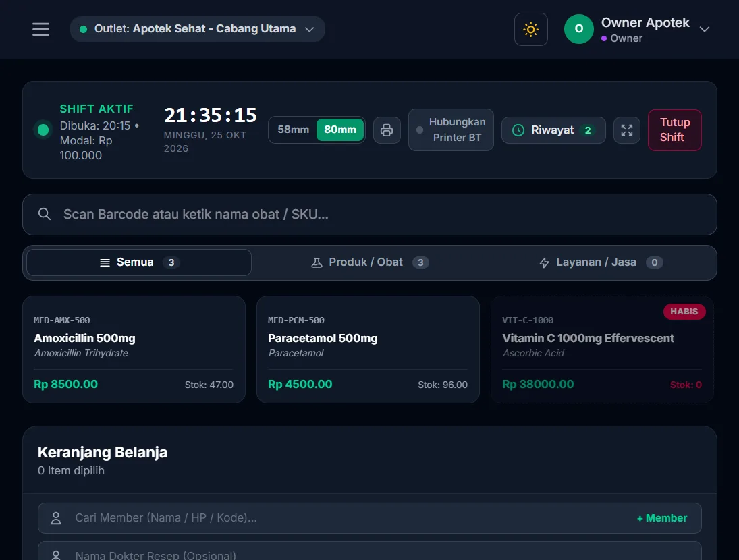This screenshot has height=560, width=739.
Task: Click the HABIS out-of-stock badge
Action: [684, 311]
